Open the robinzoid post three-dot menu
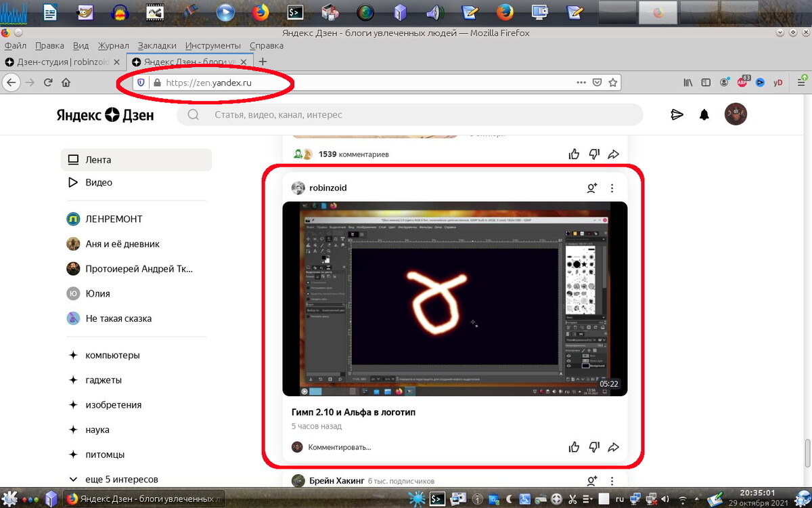The image size is (812, 508). coord(612,188)
